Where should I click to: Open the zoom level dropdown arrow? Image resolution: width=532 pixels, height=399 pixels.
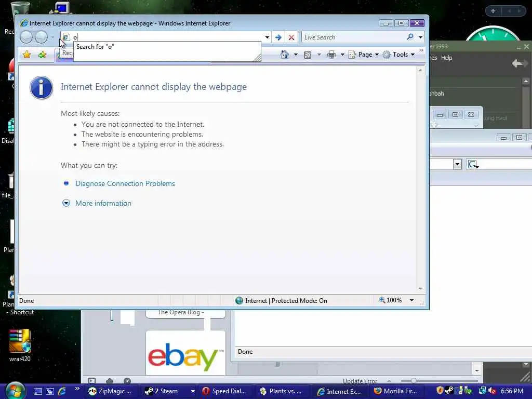[x=411, y=300]
